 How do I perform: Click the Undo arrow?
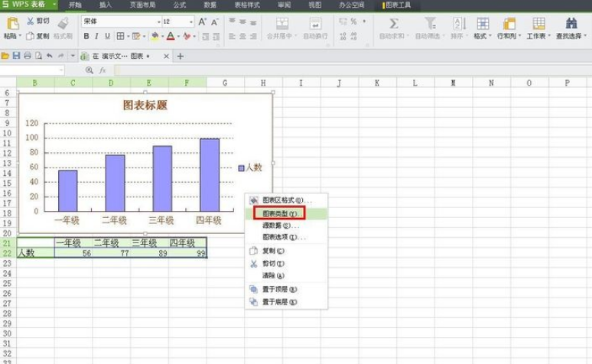50,56
